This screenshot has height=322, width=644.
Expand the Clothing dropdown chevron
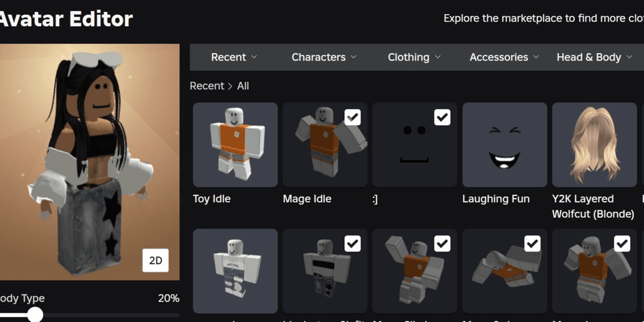(438, 57)
